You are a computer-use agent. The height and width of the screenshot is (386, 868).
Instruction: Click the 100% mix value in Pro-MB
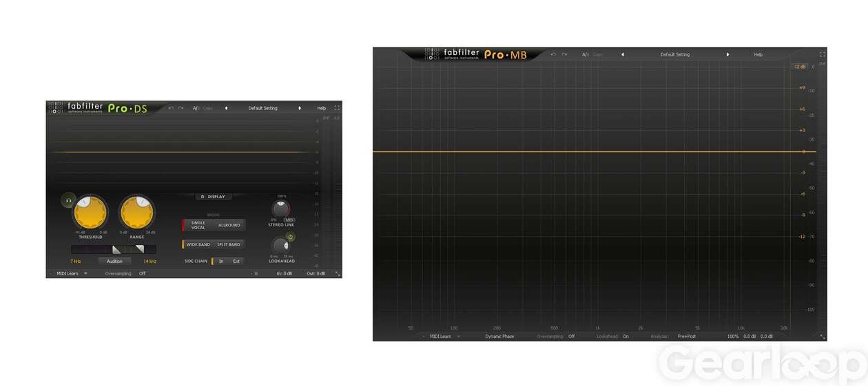(733, 336)
